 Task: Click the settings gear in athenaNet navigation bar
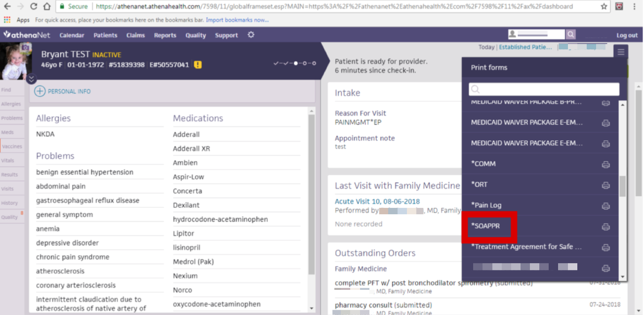point(251,35)
